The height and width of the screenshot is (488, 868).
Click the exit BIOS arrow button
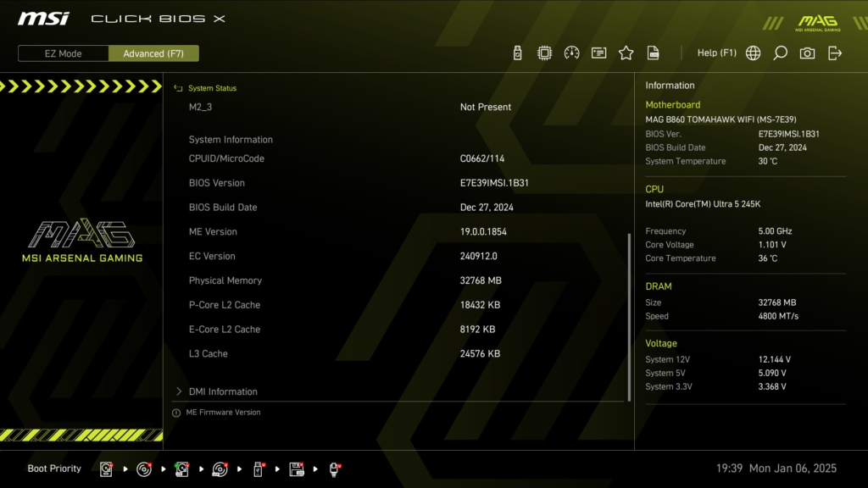[x=835, y=53]
